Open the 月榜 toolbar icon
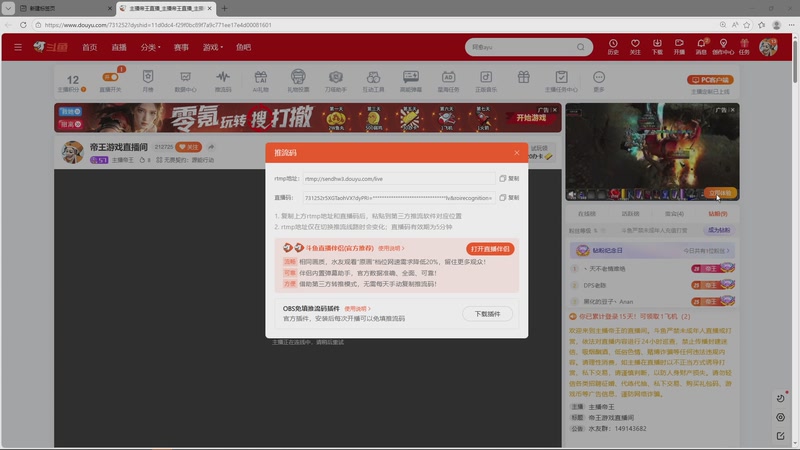This screenshot has width=800, height=450. pyautogui.click(x=148, y=81)
